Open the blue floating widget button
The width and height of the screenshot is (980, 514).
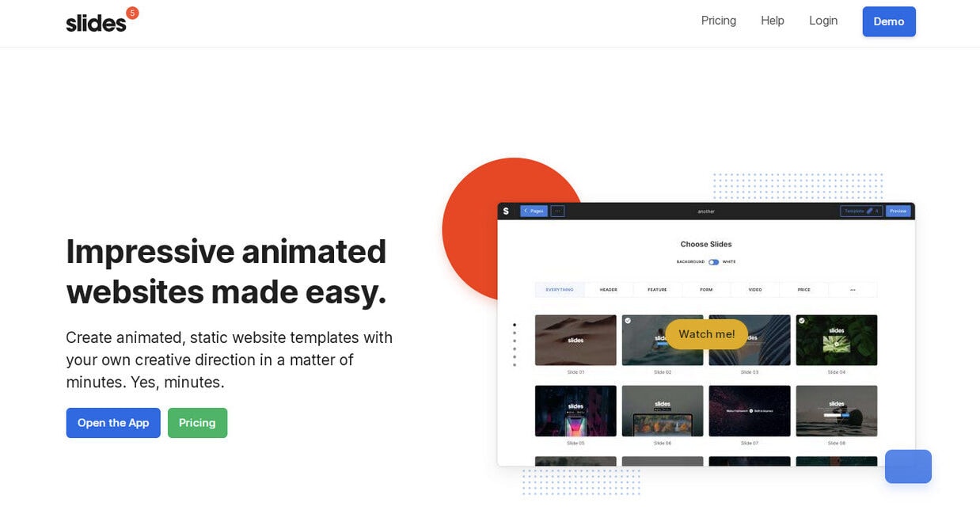click(908, 466)
